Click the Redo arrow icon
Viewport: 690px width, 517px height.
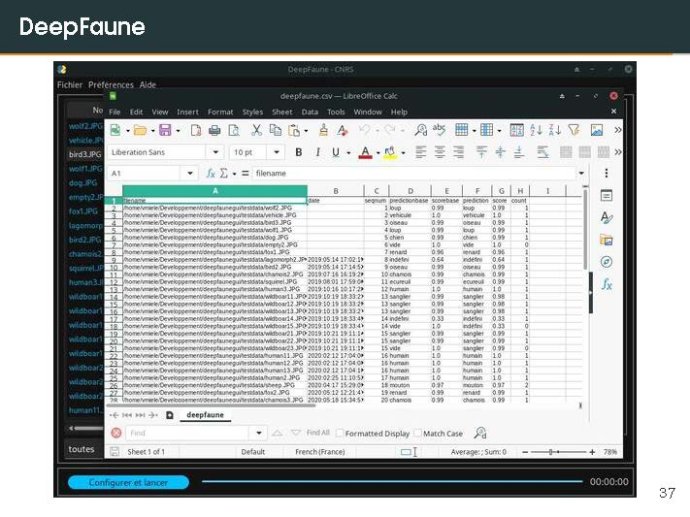(x=389, y=129)
